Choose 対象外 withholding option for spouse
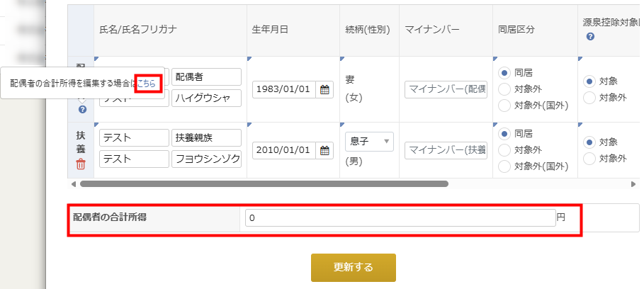This screenshot has height=289, width=644. 588,98
